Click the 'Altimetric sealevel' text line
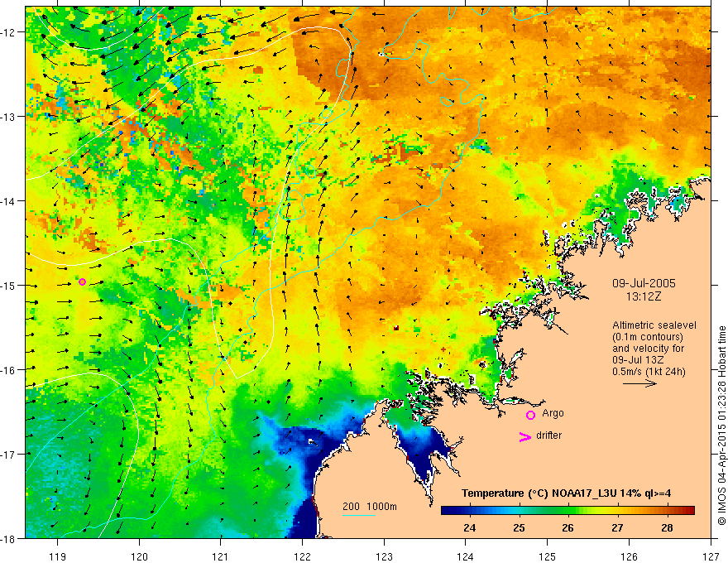This screenshot has width=728, height=563. [654, 325]
